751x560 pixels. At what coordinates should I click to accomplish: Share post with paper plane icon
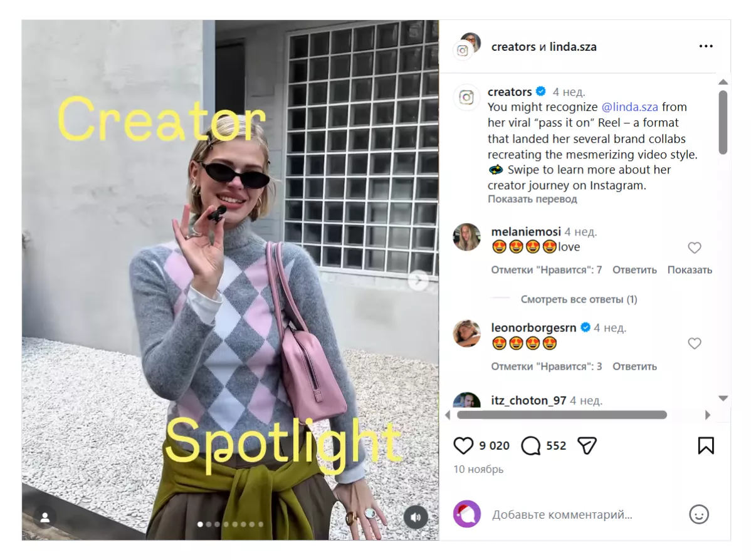pos(587,445)
